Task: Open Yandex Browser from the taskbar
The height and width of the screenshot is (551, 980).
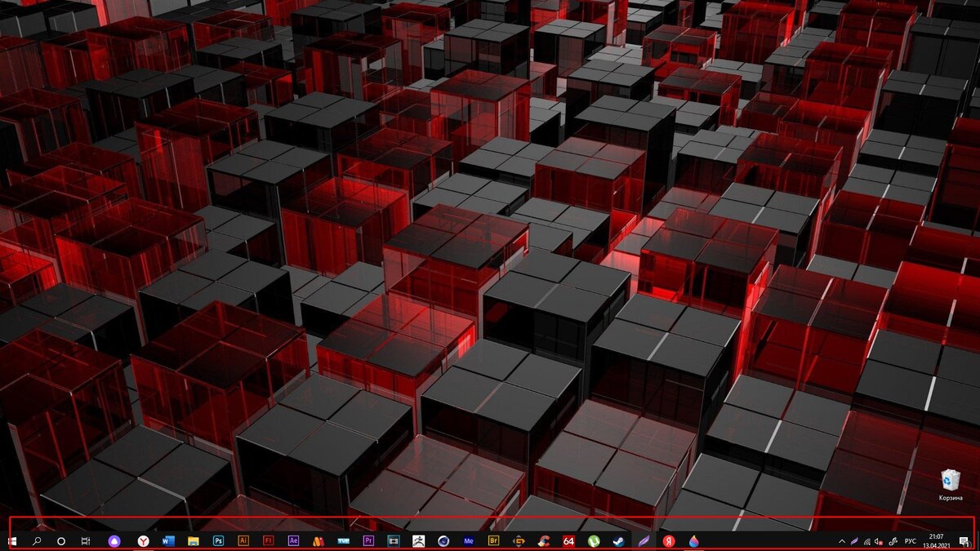Action: [143, 541]
